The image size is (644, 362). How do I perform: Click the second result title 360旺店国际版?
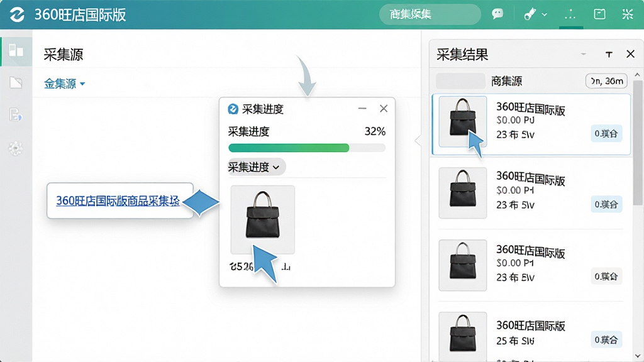click(x=531, y=178)
